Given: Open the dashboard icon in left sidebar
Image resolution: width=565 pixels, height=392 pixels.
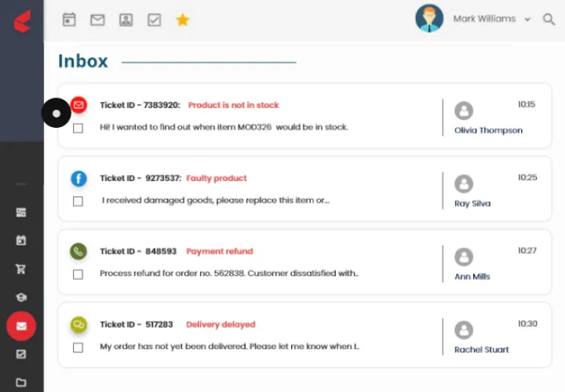Looking at the screenshot, I should click(x=21, y=212).
